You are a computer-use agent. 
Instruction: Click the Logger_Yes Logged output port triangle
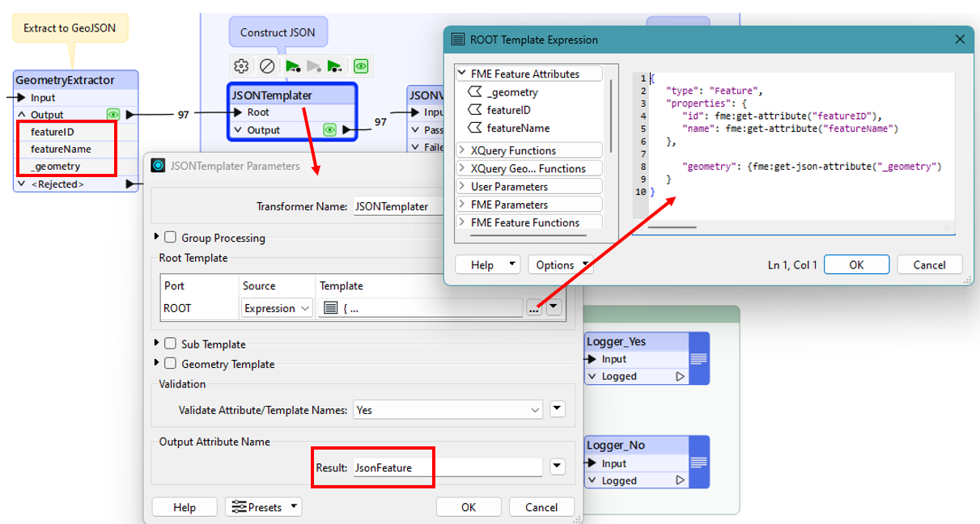680,376
